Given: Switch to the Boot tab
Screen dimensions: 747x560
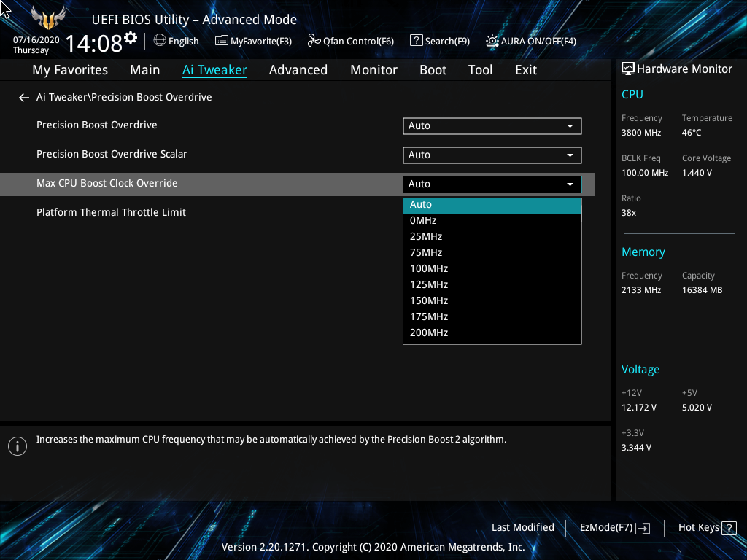Looking at the screenshot, I should tap(433, 70).
